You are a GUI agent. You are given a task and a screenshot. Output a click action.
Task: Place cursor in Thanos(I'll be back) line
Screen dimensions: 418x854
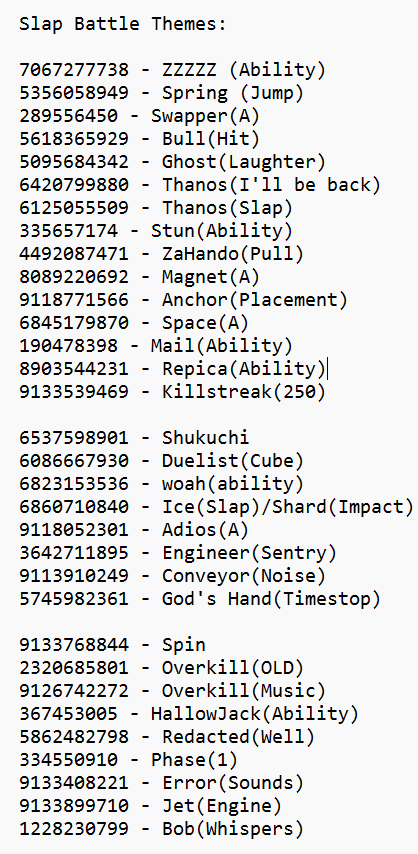coord(199,185)
